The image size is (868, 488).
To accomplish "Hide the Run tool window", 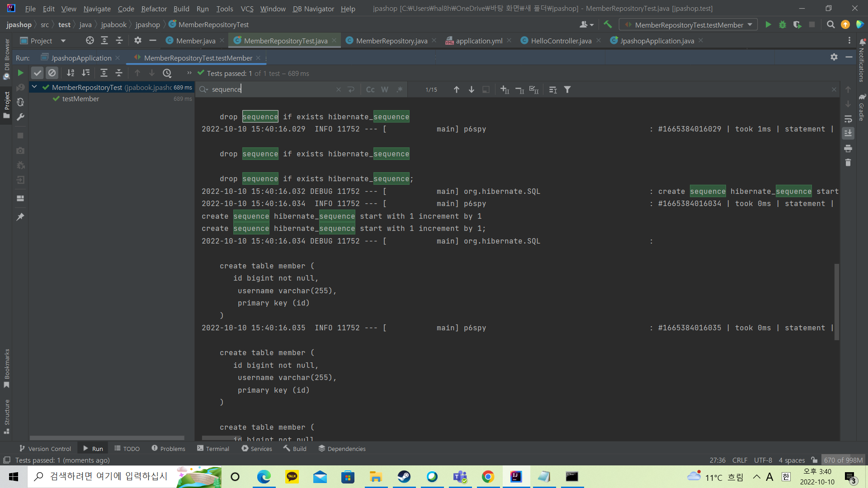I will (x=849, y=57).
